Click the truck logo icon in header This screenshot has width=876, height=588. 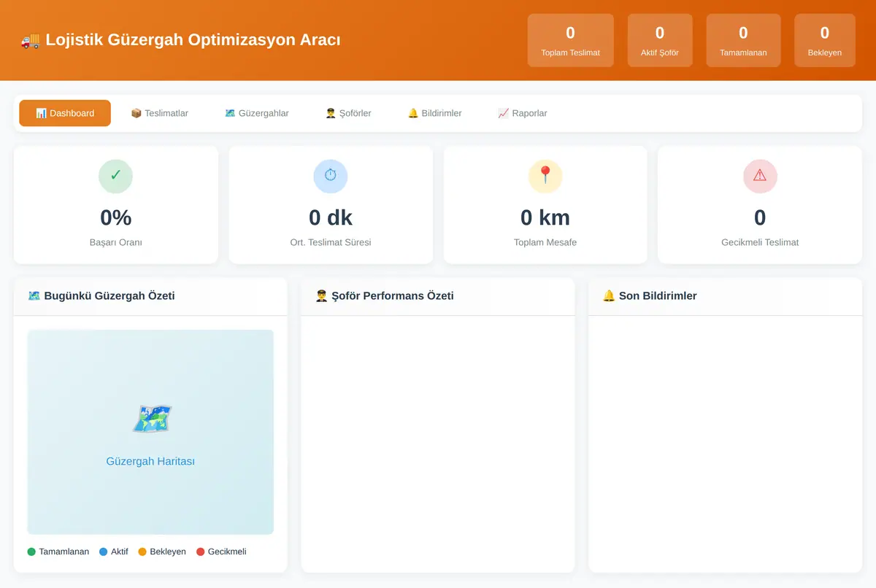pyautogui.click(x=31, y=40)
